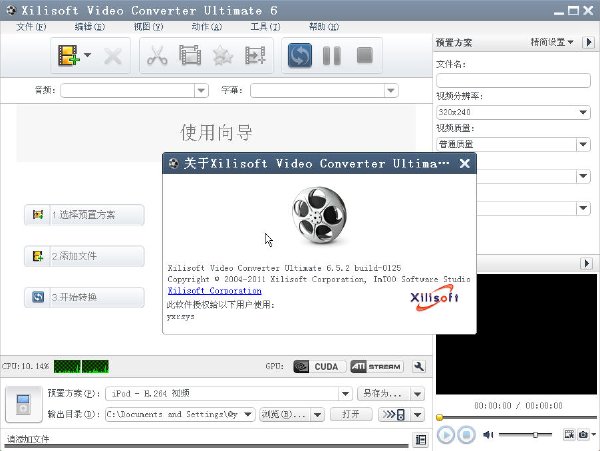Click the film reel logo in About dialog
Viewport: 600px width, 451px height.
[320, 215]
